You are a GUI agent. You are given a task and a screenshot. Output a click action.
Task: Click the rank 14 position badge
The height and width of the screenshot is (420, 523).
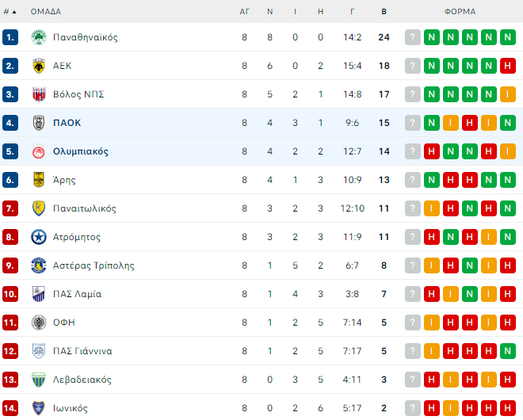(x=10, y=408)
